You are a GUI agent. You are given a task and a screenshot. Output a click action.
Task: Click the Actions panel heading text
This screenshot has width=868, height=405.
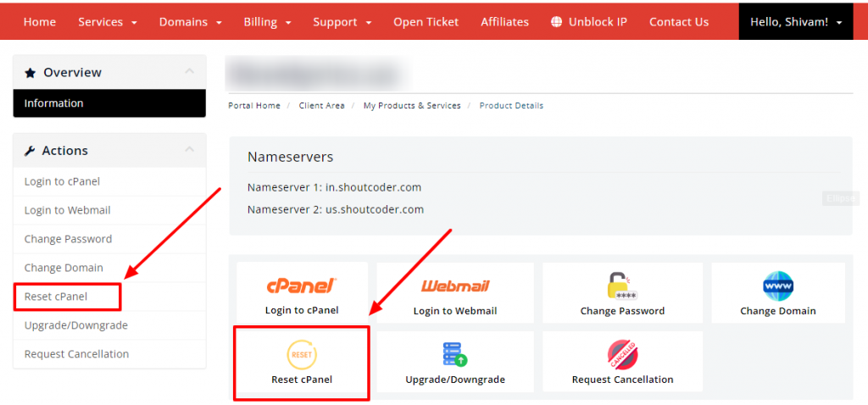pyautogui.click(x=64, y=151)
